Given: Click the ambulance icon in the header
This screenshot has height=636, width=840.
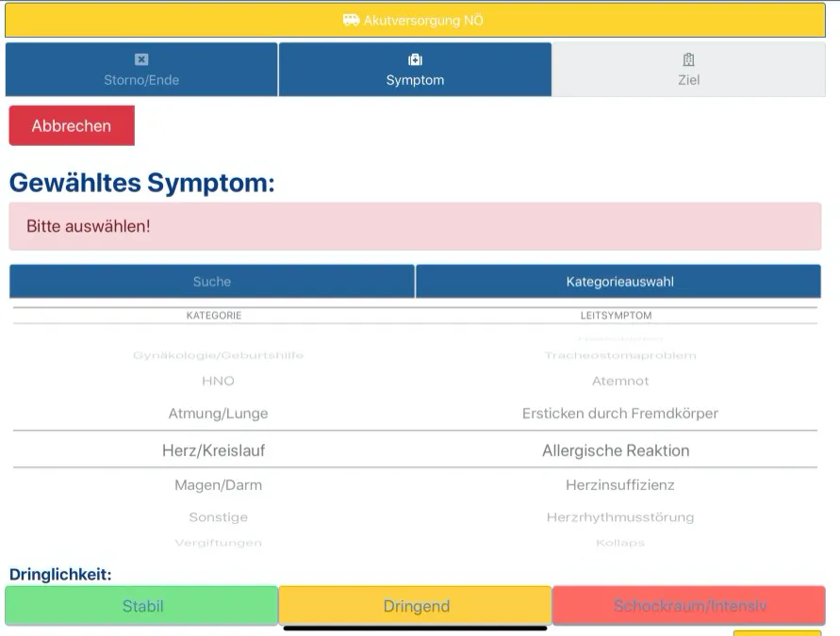Looking at the screenshot, I should click(x=351, y=20).
